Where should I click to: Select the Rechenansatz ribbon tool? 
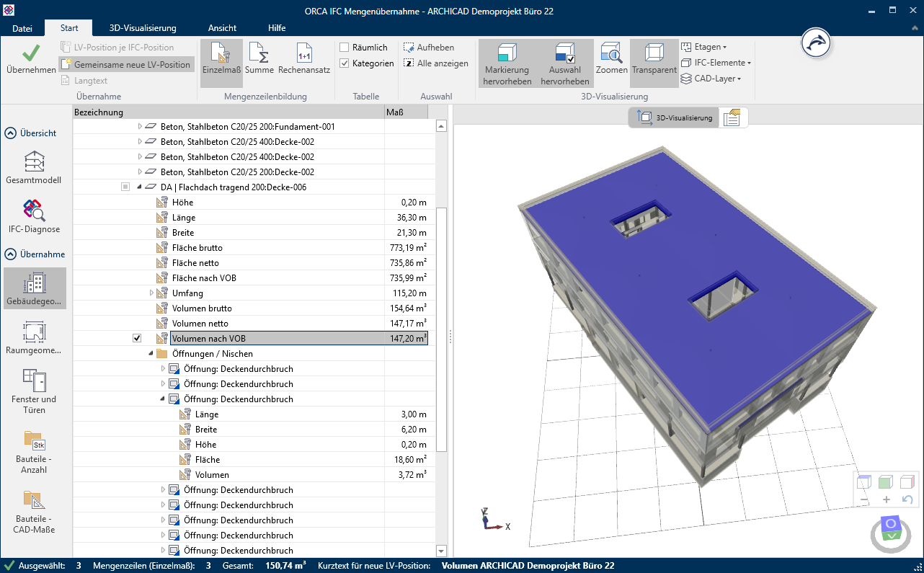click(304, 59)
